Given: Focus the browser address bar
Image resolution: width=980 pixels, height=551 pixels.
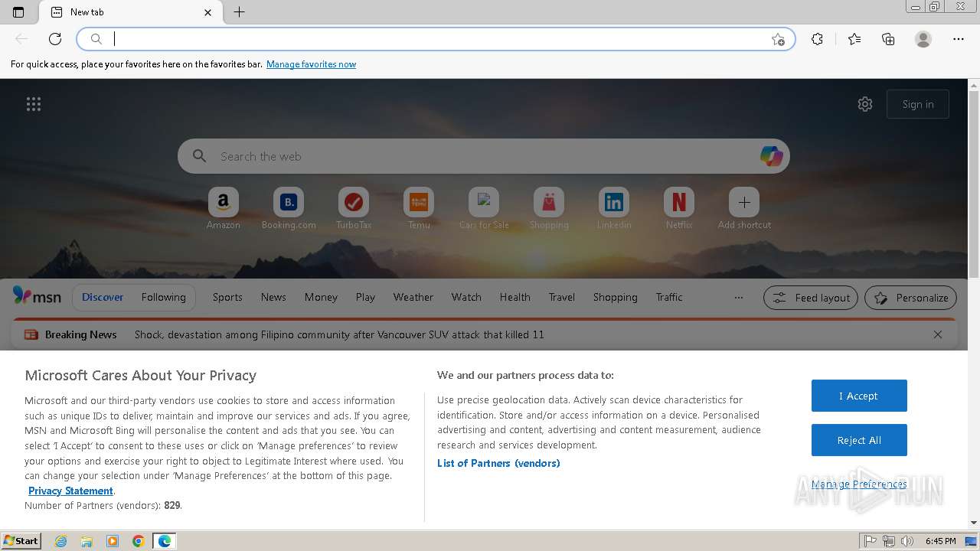Looking at the screenshot, I should pyautogui.click(x=436, y=39).
